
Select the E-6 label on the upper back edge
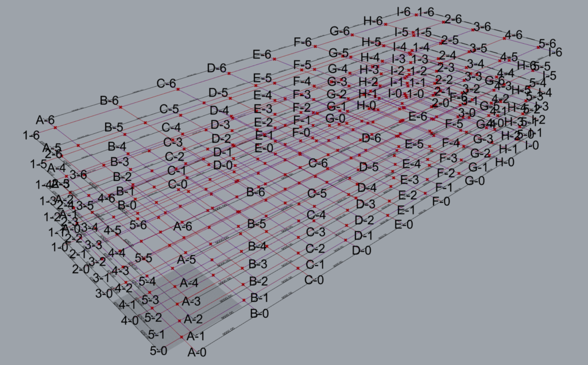point(262,55)
